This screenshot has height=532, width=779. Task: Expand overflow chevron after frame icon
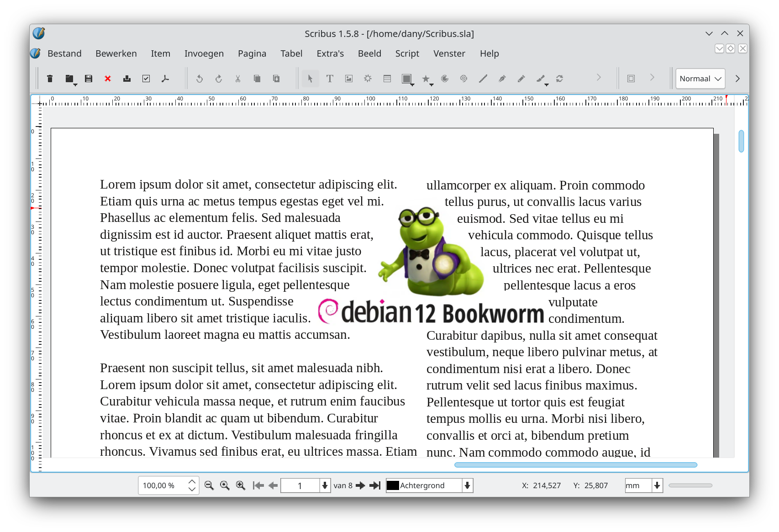[652, 78]
